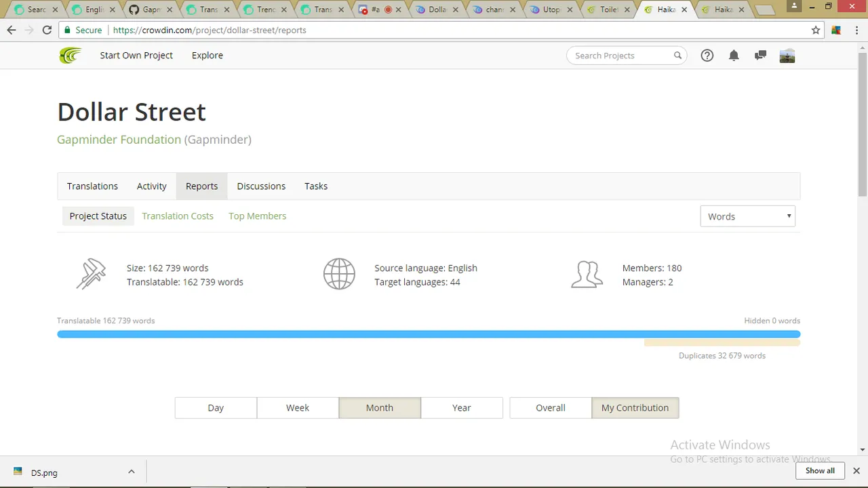Bookmark this page with the star icon

point(816,30)
